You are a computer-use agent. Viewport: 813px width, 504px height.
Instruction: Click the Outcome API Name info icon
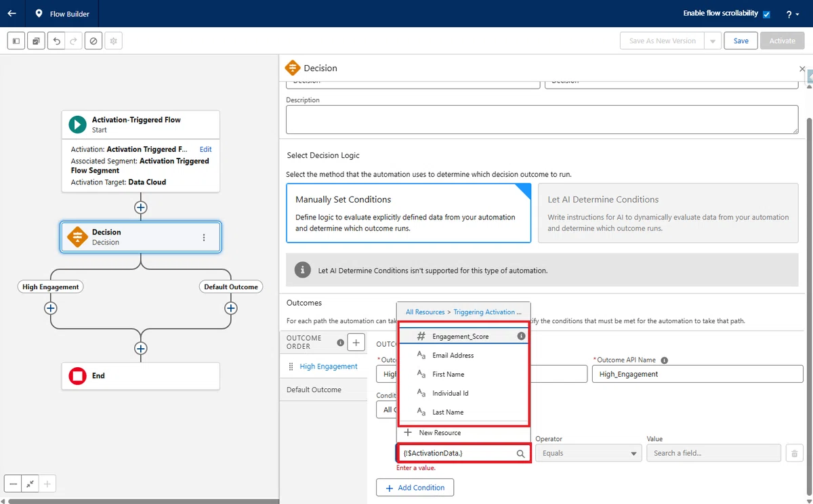point(664,360)
